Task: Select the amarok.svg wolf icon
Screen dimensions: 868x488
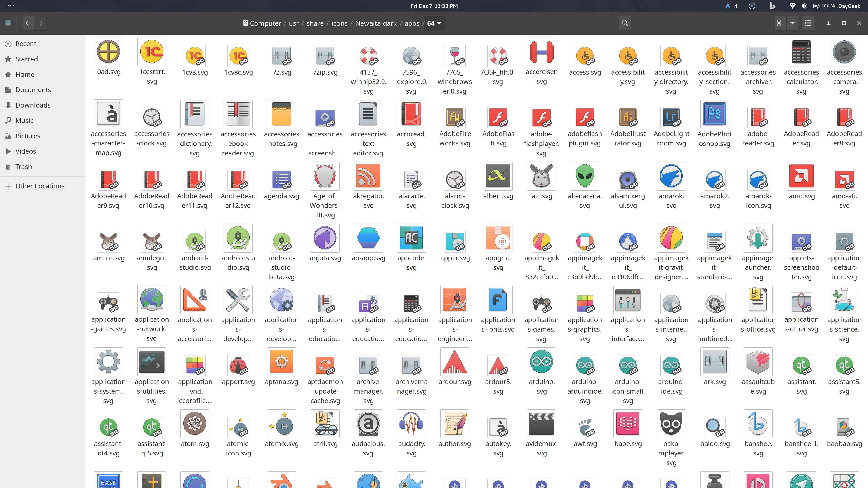Action: [x=671, y=176]
